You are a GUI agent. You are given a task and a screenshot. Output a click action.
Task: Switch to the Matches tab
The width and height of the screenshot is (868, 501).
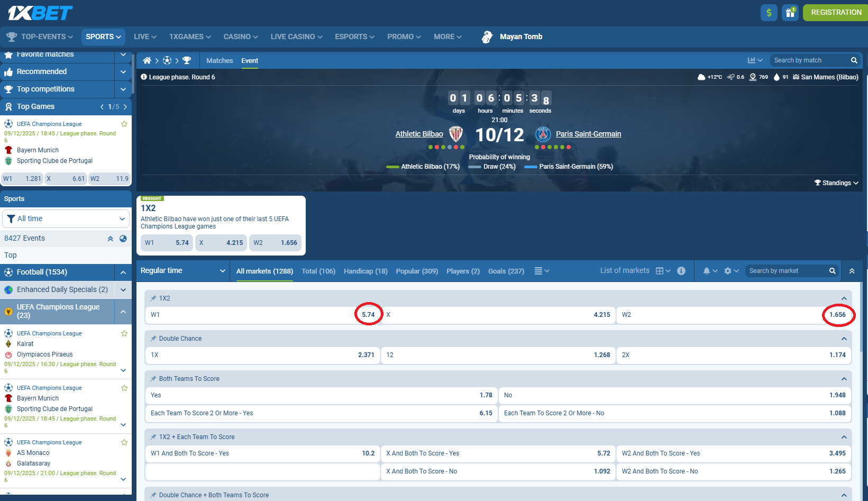coord(219,60)
